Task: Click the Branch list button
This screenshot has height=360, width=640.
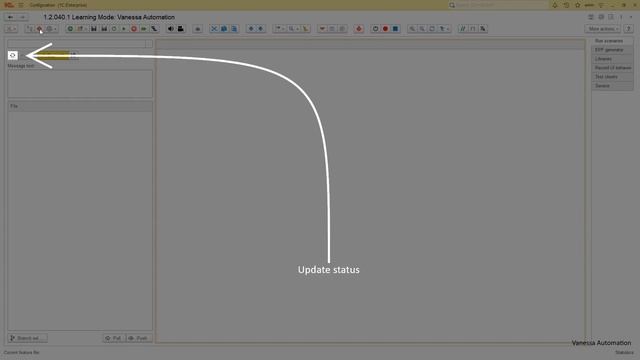Action: pyautogui.click(x=27, y=338)
